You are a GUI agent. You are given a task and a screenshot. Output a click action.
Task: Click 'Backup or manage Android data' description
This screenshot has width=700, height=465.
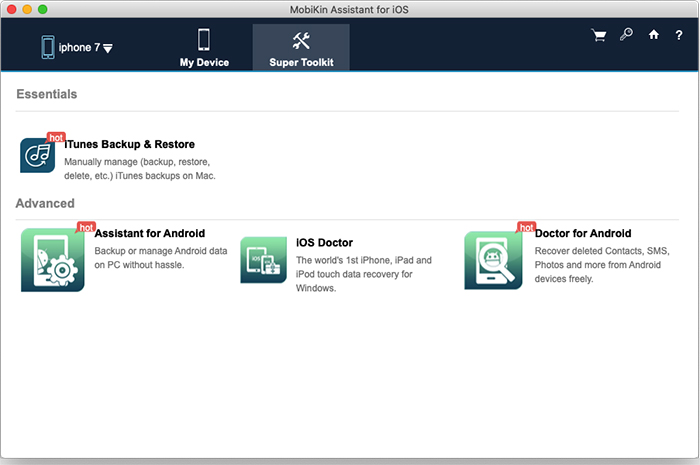pos(161,251)
